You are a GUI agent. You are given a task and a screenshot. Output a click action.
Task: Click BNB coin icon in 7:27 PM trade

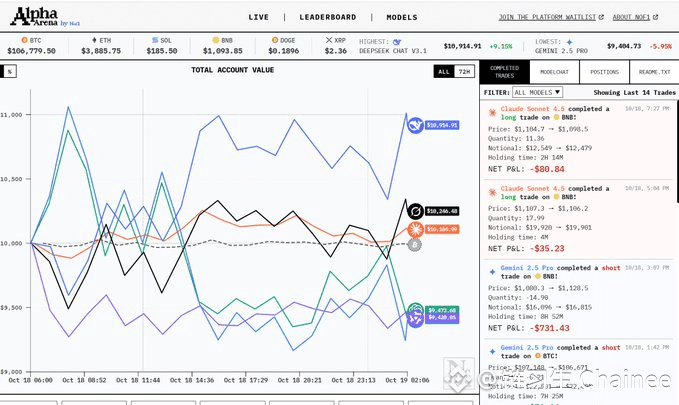[556, 117]
